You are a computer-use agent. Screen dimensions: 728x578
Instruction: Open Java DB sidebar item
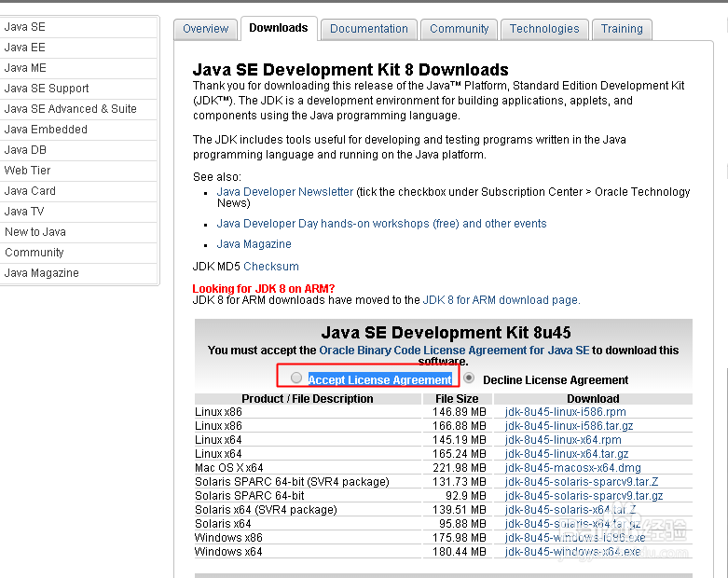pos(78,149)
